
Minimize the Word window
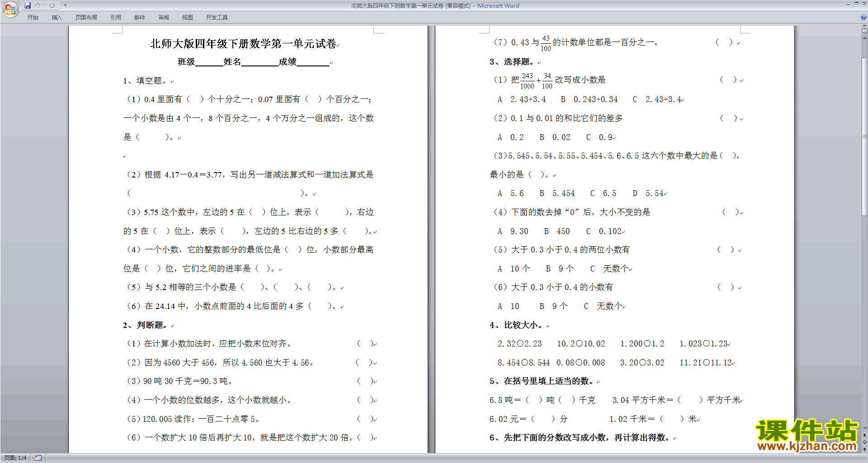[848, 4]
